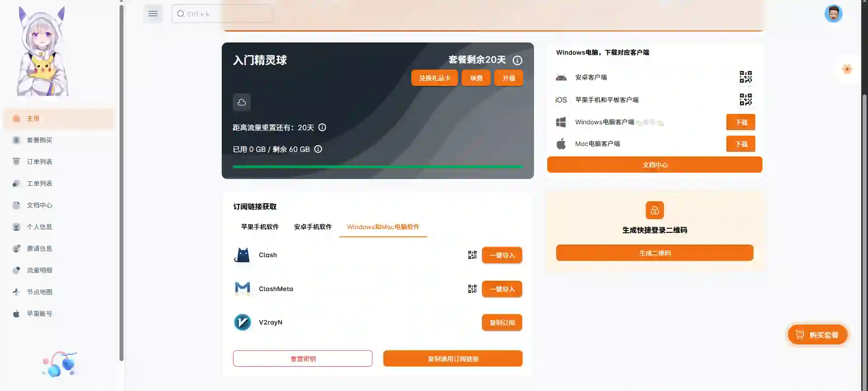Screen dimensions: 868x391
Task: Open the user avatar menu at top right
Action: coord(833,14)
